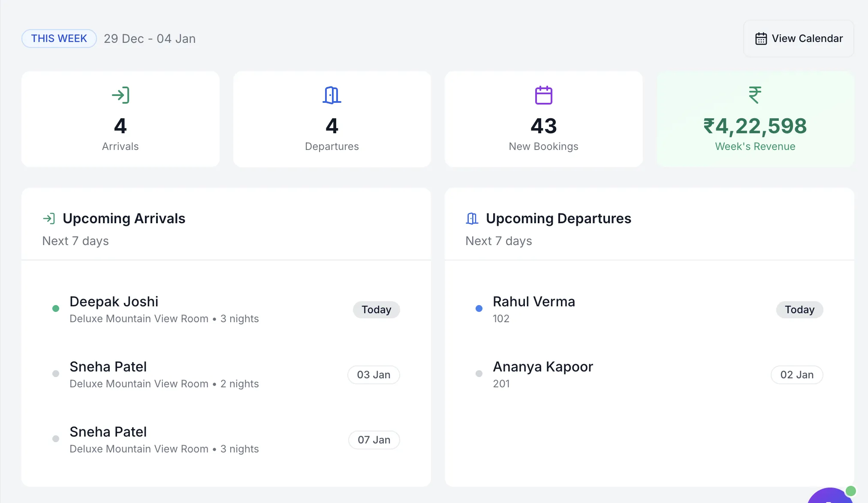Open the 43 New Bookings stat card

[x=544, y=119]
